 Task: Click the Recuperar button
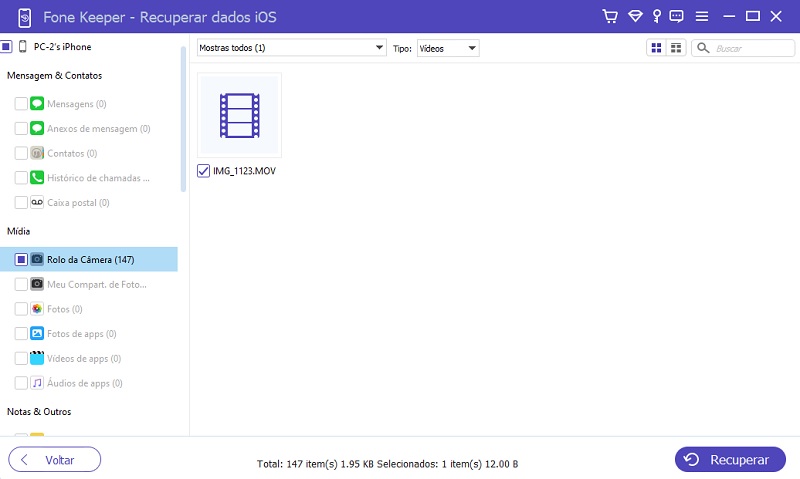click(730, 460)
